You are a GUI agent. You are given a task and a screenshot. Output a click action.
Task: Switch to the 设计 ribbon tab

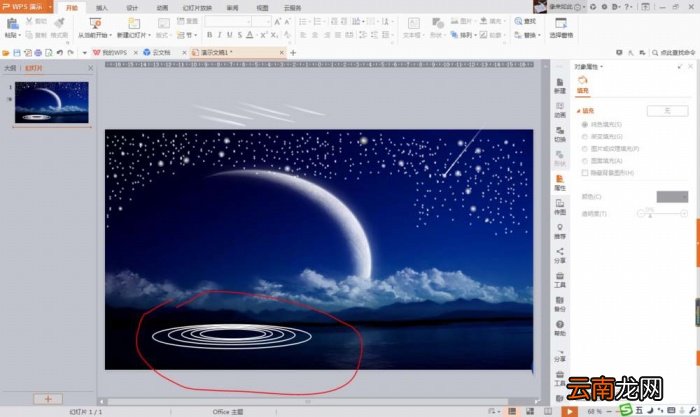pos(132,8)
